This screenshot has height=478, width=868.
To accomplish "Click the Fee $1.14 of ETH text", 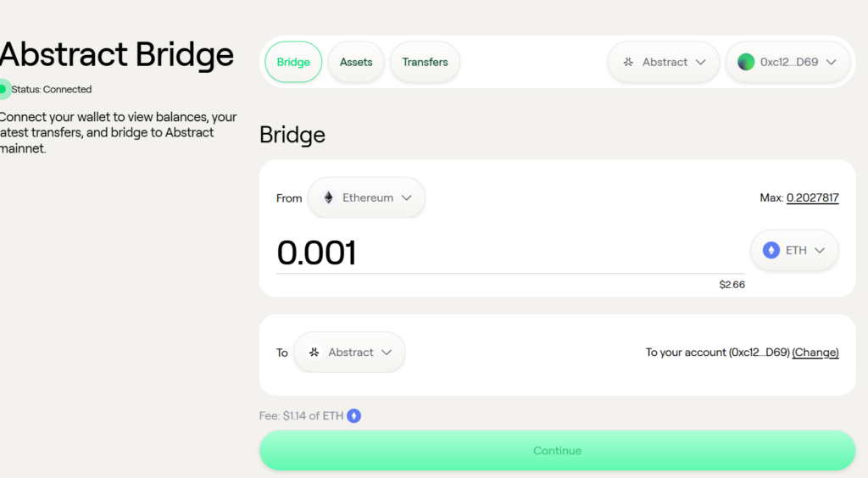I will tap(301, 416).
